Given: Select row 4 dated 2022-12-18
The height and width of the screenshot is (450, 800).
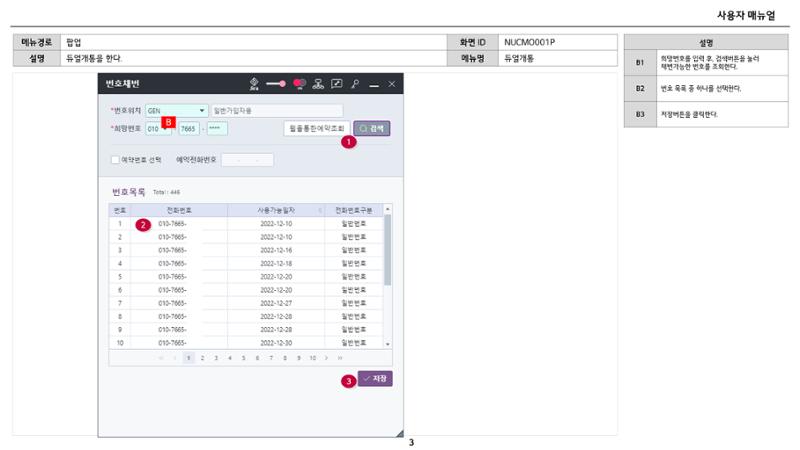Looking at the screenshot, I should tap(246, 263).
